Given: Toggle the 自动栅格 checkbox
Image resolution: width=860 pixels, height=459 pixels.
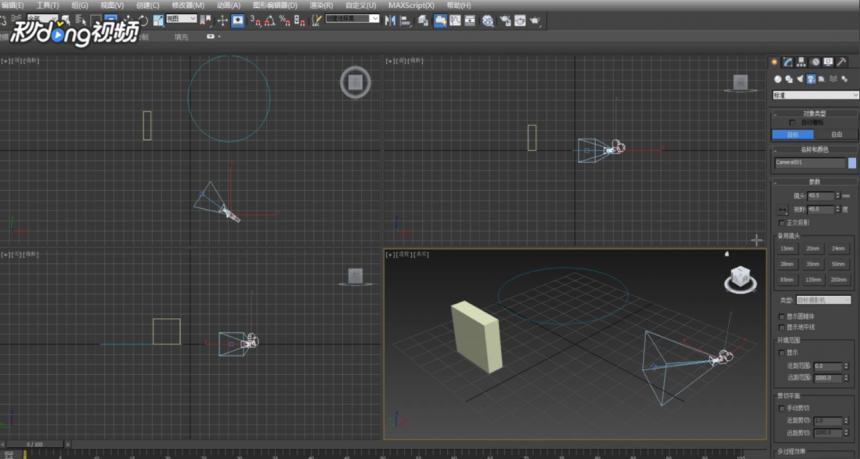Looking at the screenshot, I should [791, 123].
